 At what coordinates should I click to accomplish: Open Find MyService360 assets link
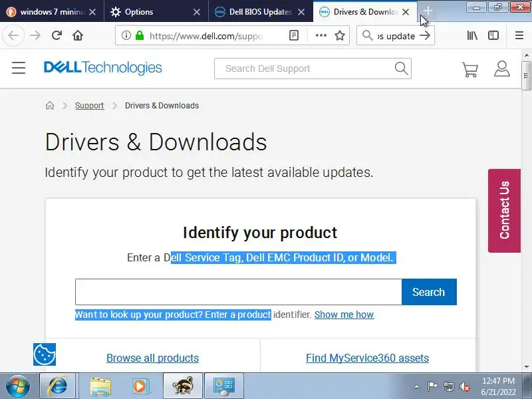pyautogui.click(x=368, y=358)
